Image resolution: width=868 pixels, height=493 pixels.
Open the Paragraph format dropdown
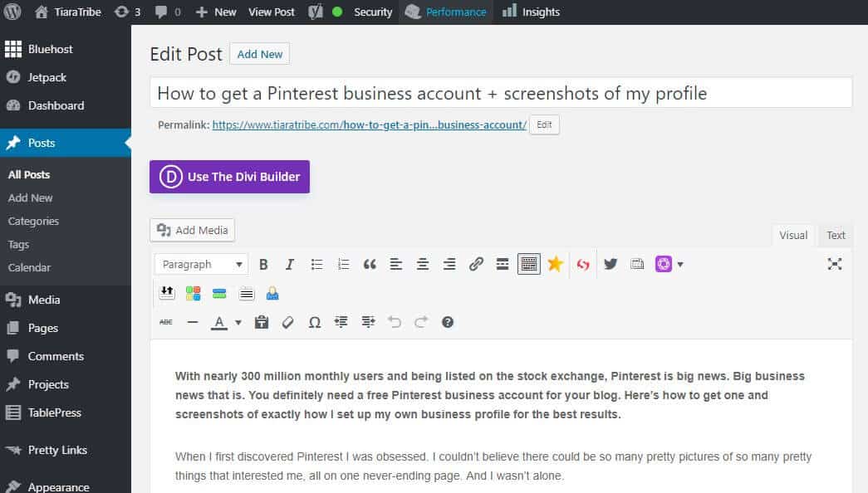pyautogui.click(x=202, y=265)
